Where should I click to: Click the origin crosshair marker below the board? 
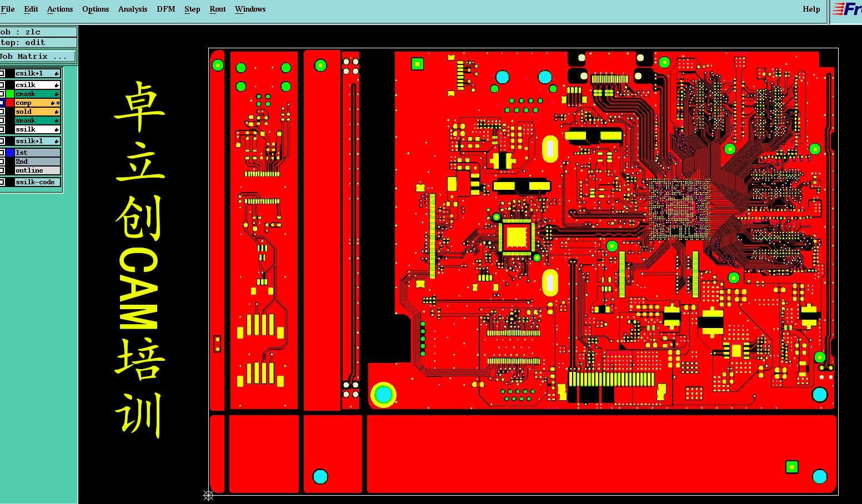click(x=208, y=496)
